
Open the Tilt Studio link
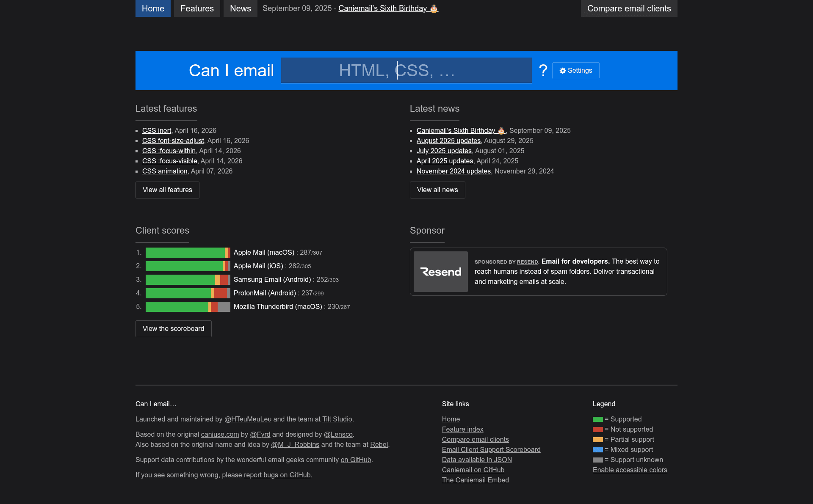[x=337, y=419]
